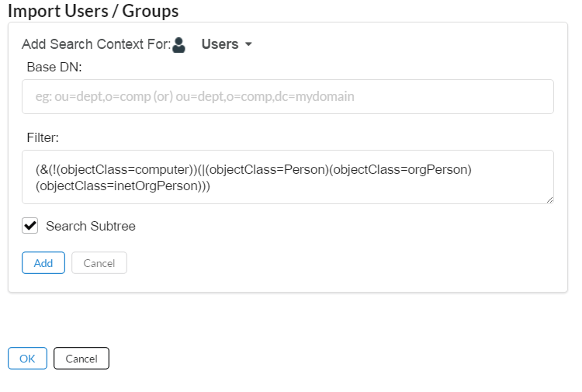
Task: Click the Search Subtree label text
Action: (x=91, y=226)
